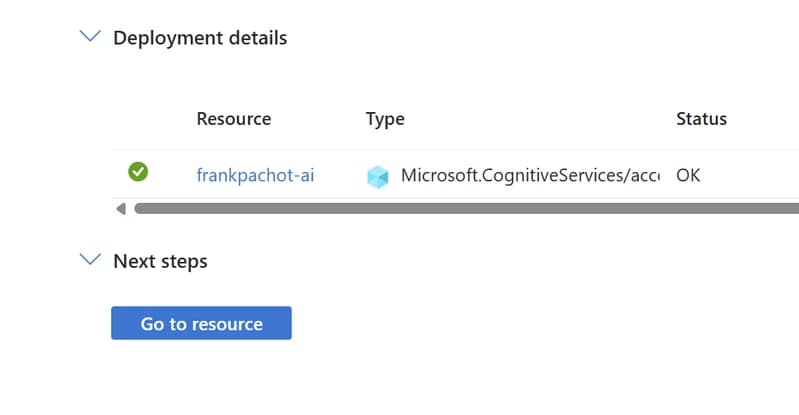Image resolution: width=799 pixels, height=415 pixels.
Task: Open the frankpachot-ai resource link
Action: coord(255,175)
